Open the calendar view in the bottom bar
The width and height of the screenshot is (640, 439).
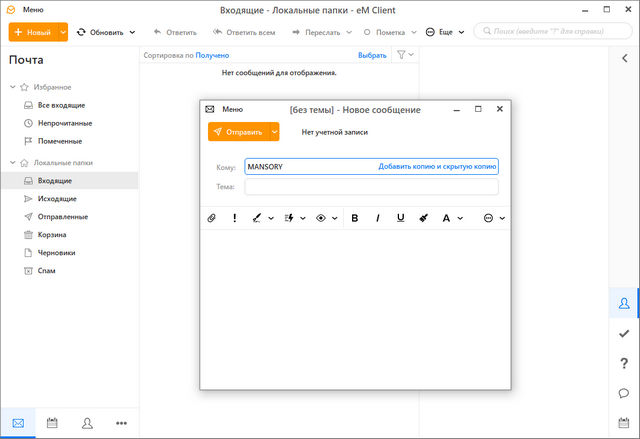coord(52,423)
